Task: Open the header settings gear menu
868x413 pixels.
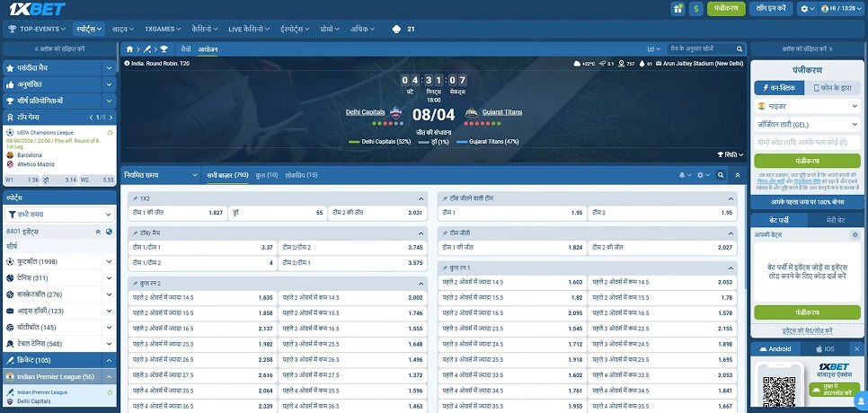Action: (x=808, y=9)
